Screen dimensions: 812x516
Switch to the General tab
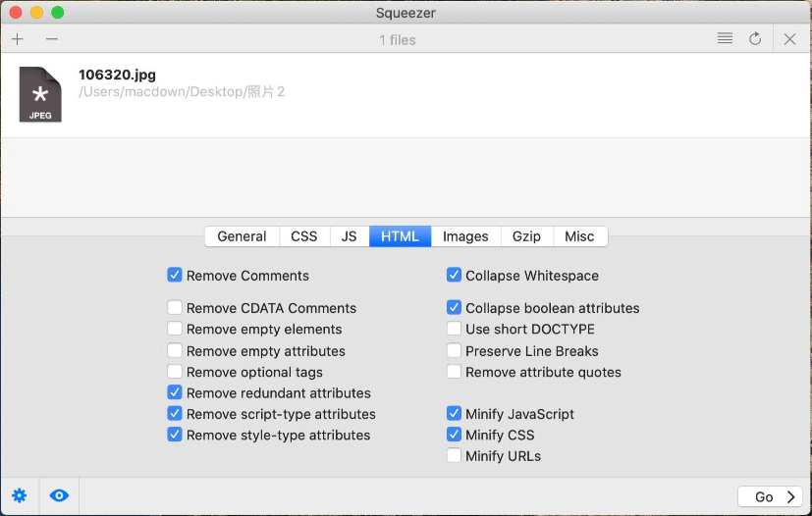[242, 236]
